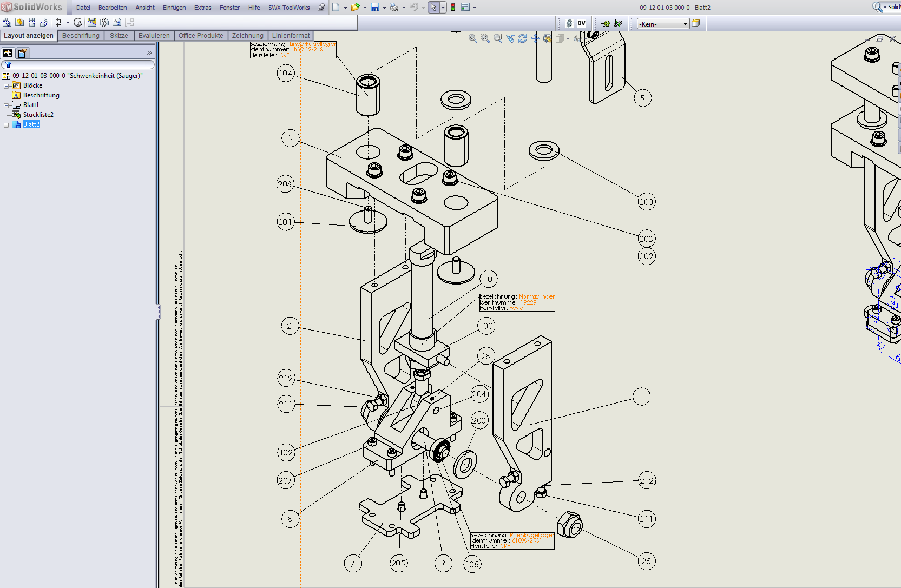Click the Rebuild traffic light icon

[x=453, y=7]
